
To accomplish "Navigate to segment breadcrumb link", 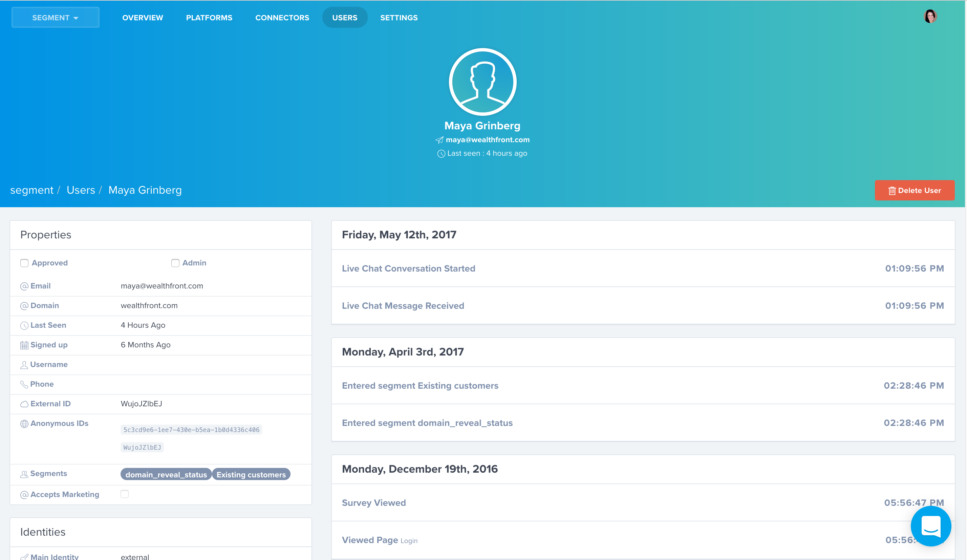I will [31, 190].
